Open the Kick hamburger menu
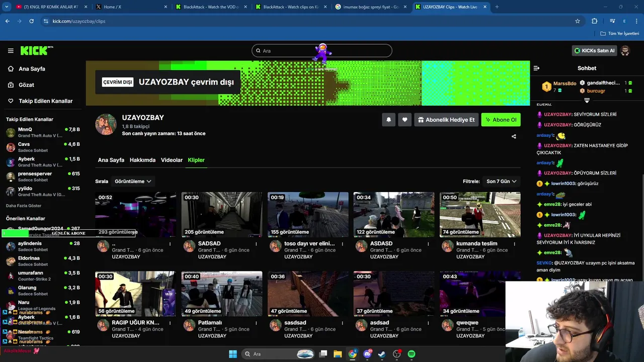The image size is (644, 362). (x=11, y=51)
